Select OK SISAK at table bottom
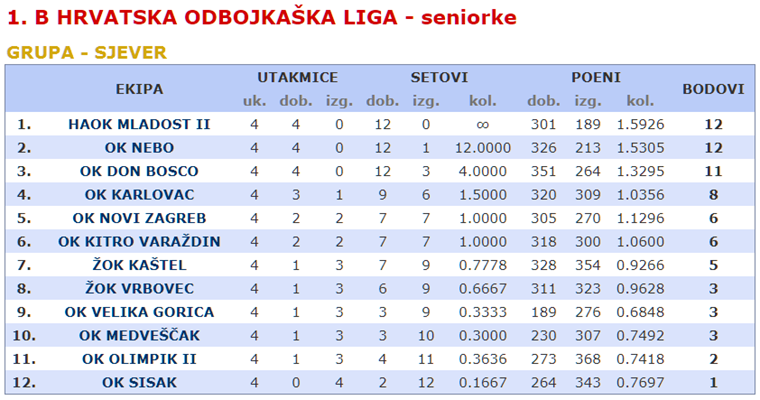Viewport: 760px width, 400px height. [139, 383]
